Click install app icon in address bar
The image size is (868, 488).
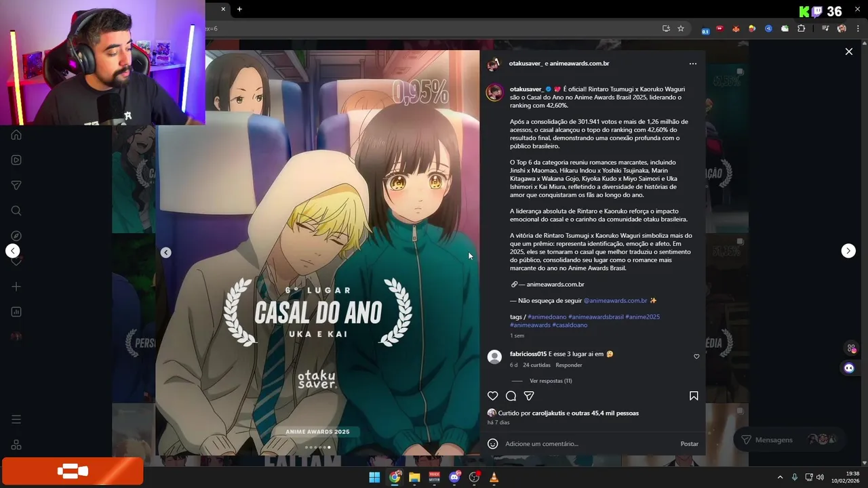(666, 28)
